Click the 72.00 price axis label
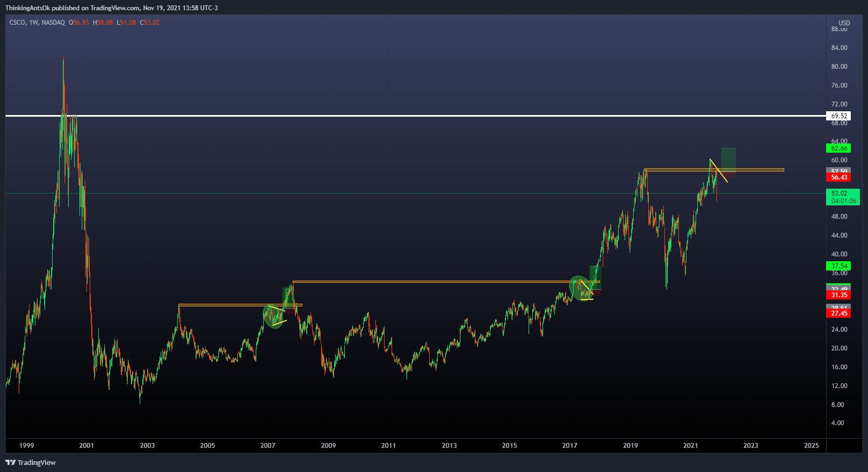868x472 pixels. point(839,104)
